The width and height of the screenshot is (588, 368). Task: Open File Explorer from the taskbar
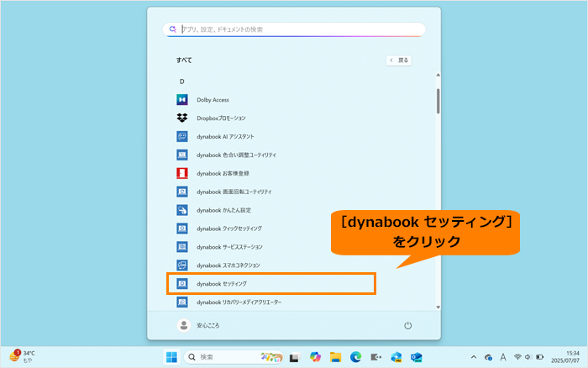click(335, 357)
